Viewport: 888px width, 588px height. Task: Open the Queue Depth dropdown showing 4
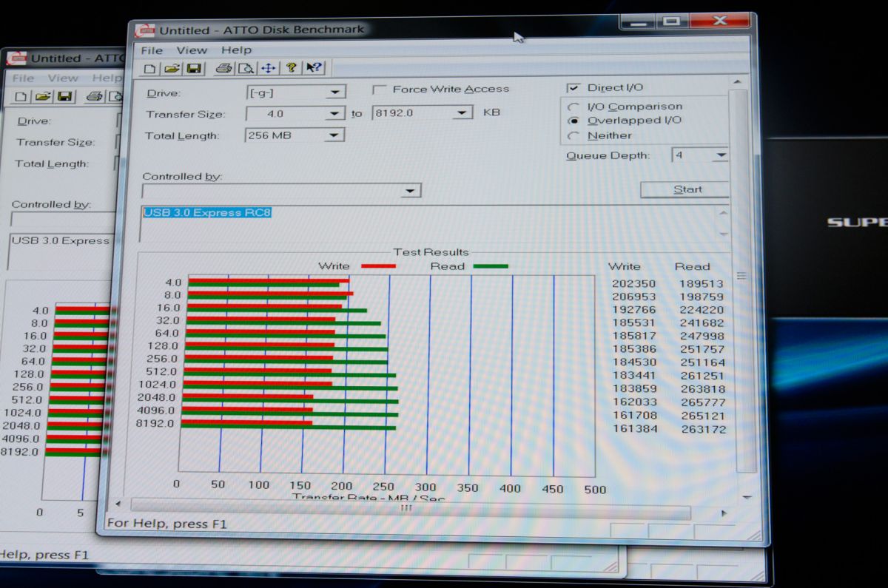pos(720,155)
